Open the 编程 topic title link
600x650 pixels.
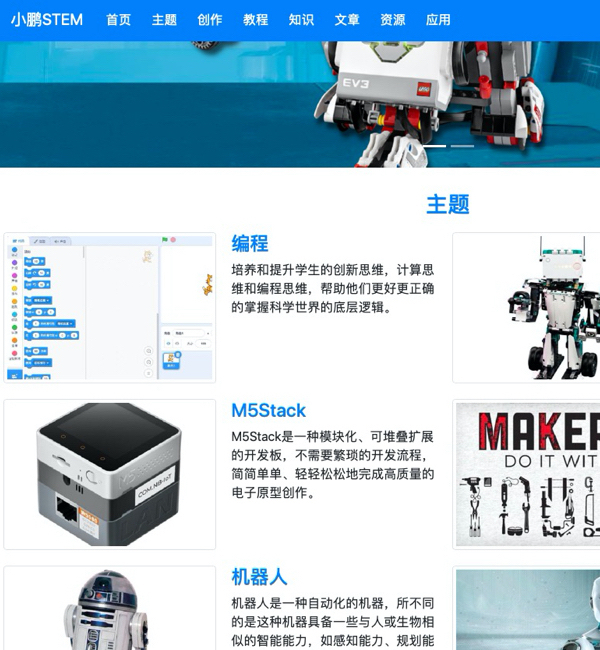pos(250,243)
